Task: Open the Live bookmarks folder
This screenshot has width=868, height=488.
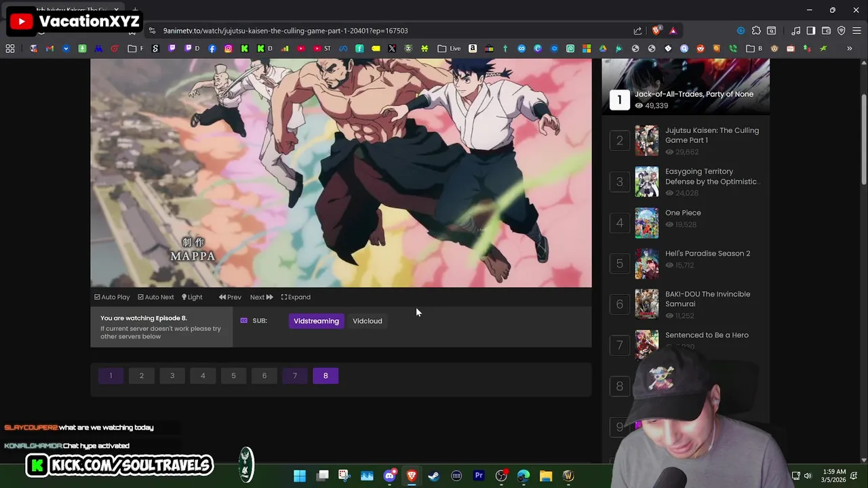Action: pyautogui.click(x=449, y=49)
